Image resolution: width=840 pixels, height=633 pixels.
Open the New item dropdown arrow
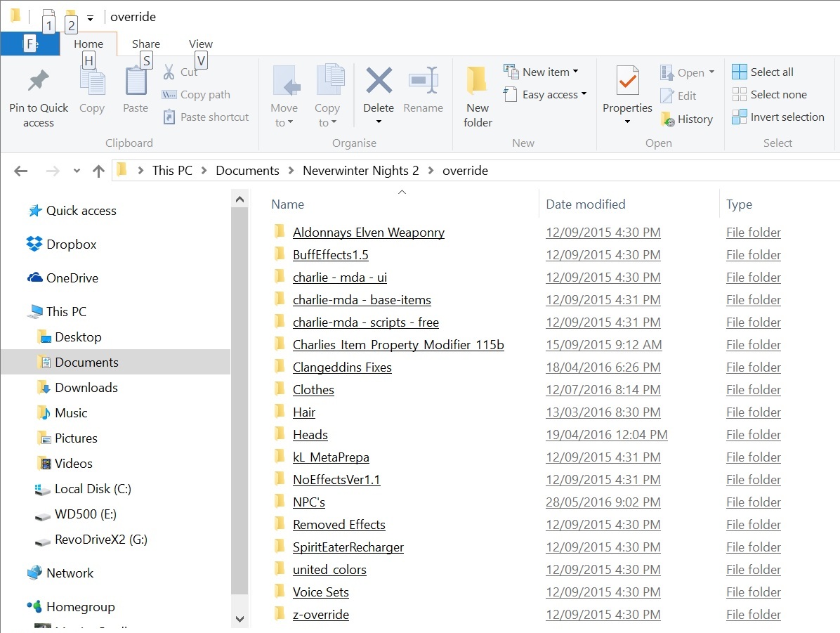click(x=575, y=71)
